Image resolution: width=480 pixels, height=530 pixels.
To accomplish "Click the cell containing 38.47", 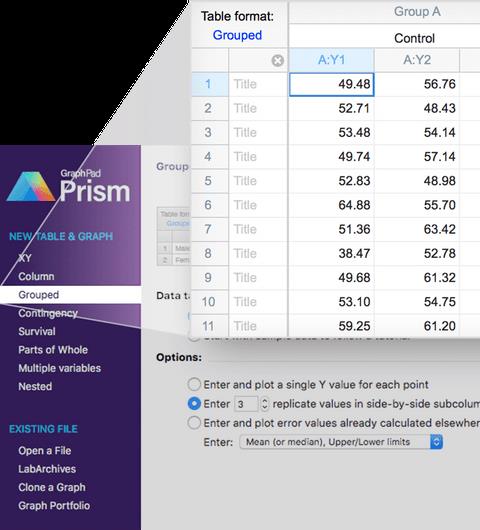I will 332,253.
